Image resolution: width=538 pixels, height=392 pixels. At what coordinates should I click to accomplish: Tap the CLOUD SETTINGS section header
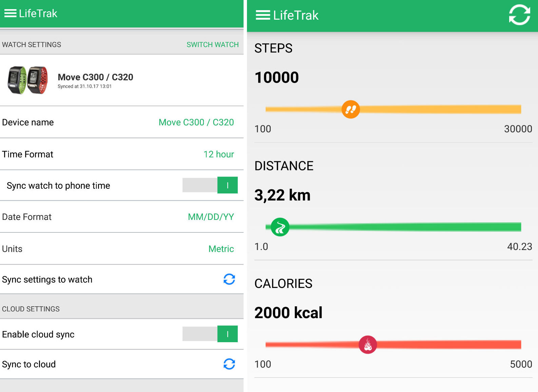coord(31,309)
